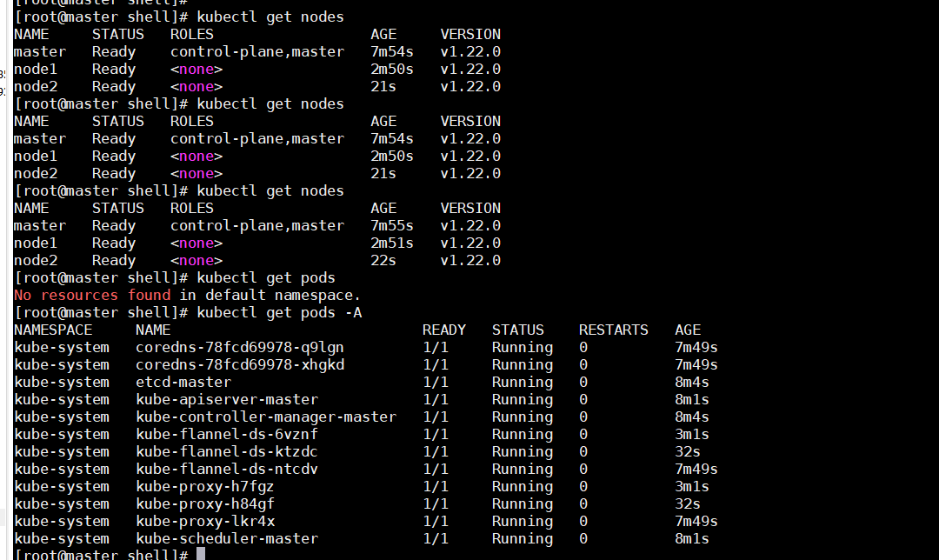
Task: Click the etcd-master pod name
Action: (x=183, y=383)
